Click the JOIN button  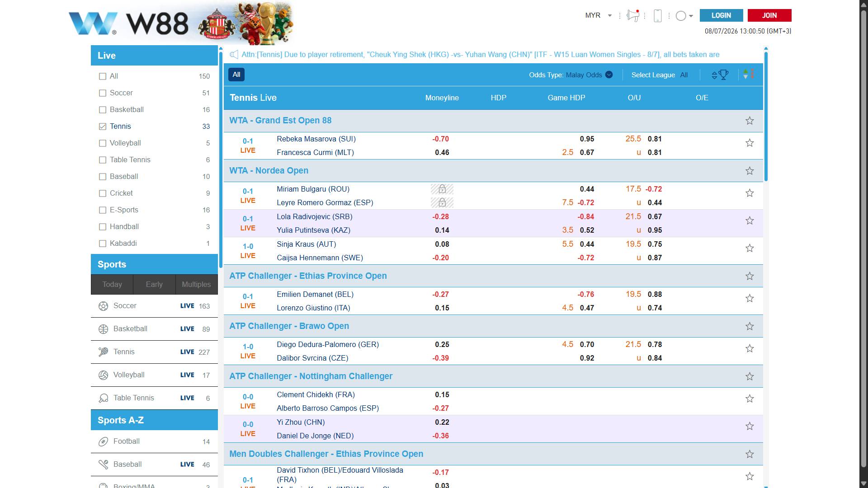(769, 15)
